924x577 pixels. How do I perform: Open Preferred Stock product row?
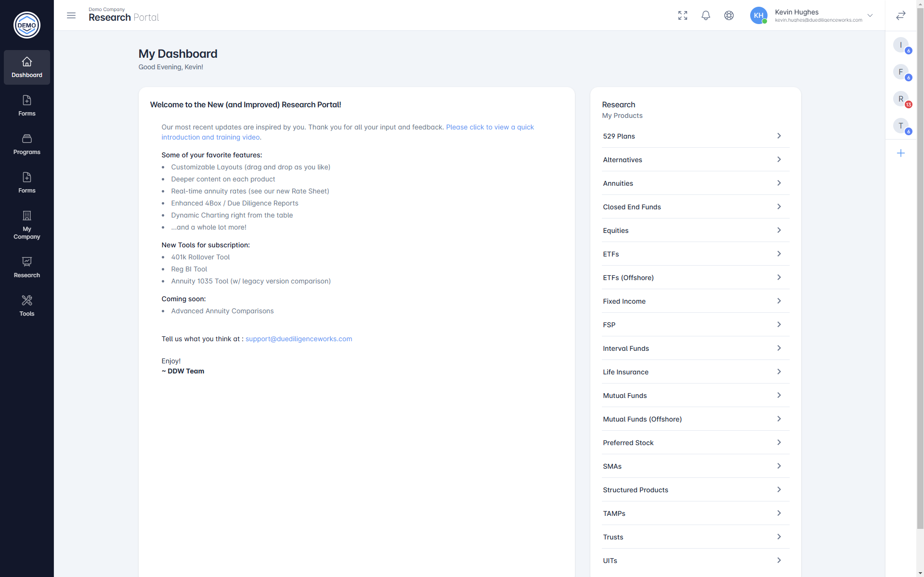(696, 443)
